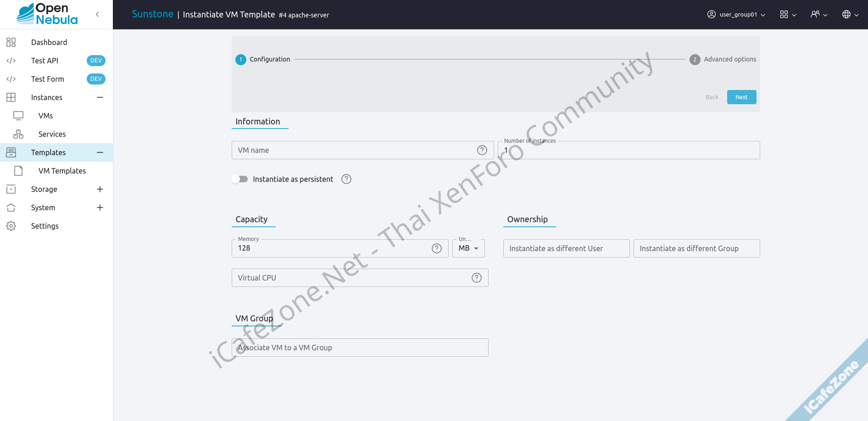868x421 pixels.
Task: Open VM Templates in sidebar
Action: [62, 171]
